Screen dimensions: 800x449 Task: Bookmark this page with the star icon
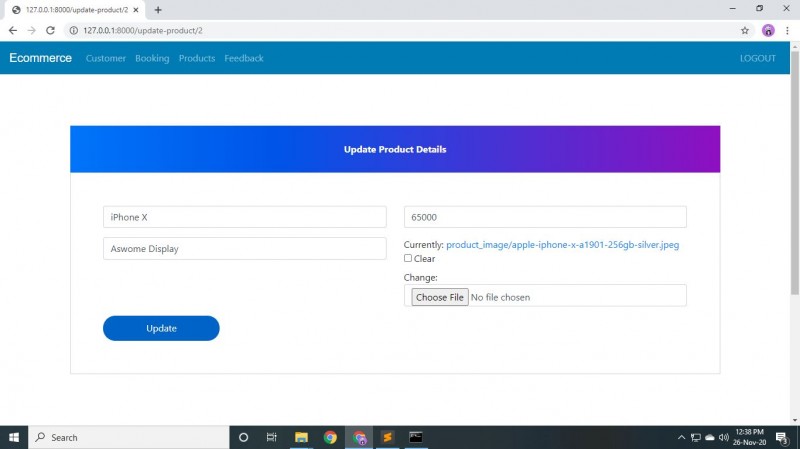[x=744, y=31]
